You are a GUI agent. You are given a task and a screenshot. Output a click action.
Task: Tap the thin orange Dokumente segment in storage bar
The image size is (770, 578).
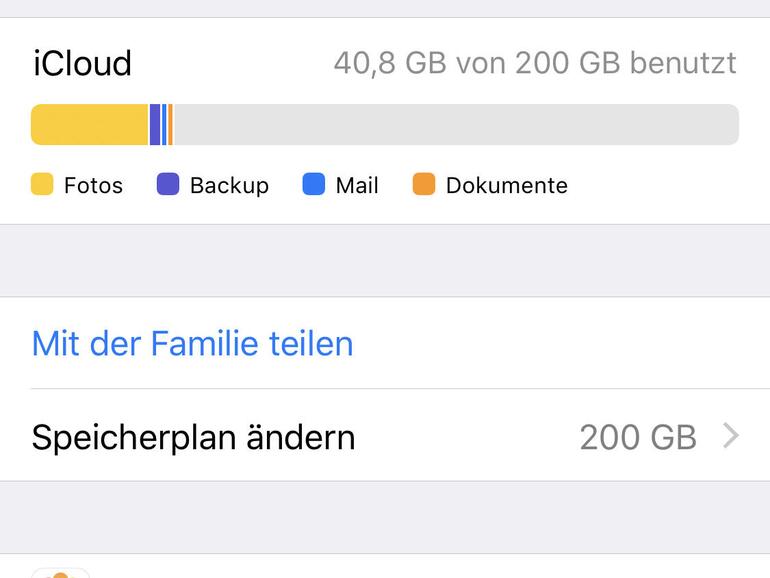tap(171, 125)
